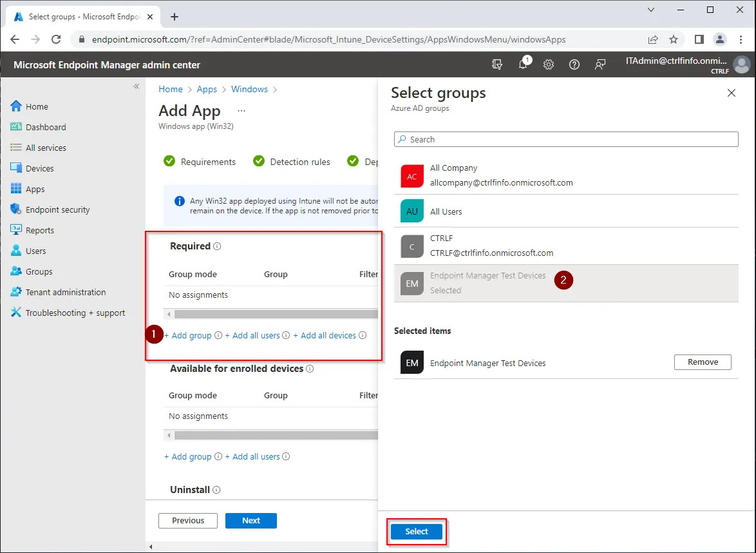Click the Next button

250,521
